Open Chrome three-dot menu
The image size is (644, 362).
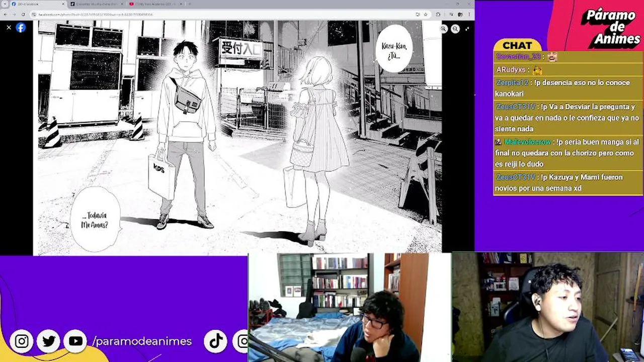pyautogui.click(x=469, y=15)
